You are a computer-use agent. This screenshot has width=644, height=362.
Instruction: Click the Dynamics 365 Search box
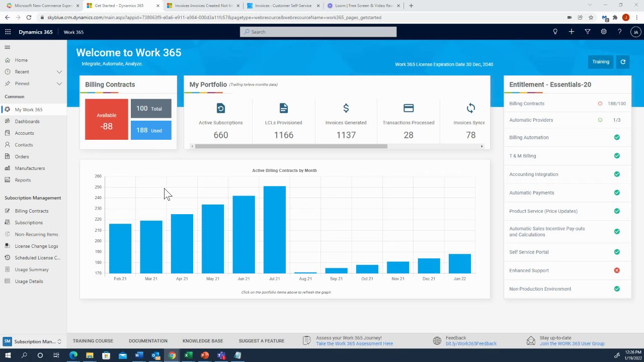click(318, 32)
